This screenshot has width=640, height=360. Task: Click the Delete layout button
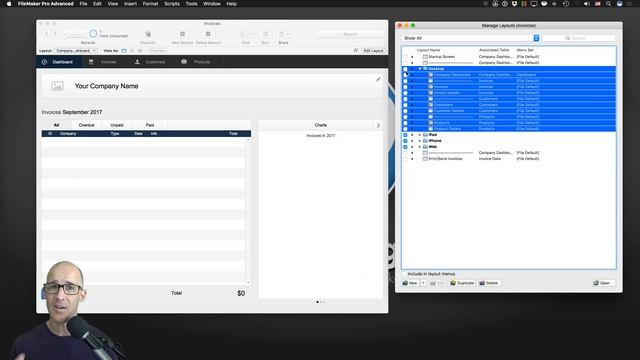489,283
